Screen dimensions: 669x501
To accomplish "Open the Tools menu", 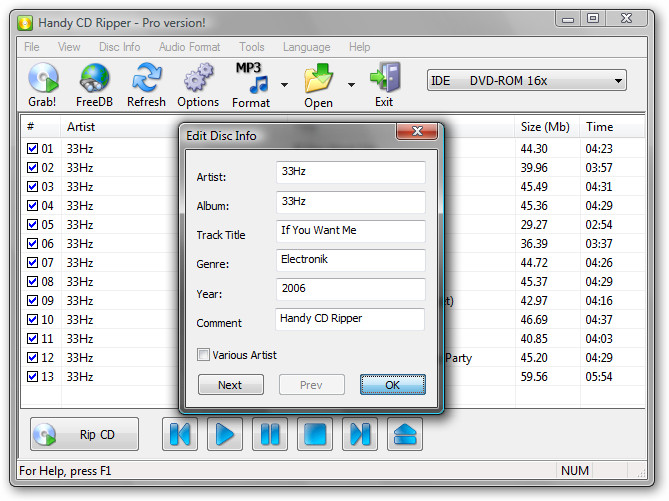I will (x=252, y=47).
